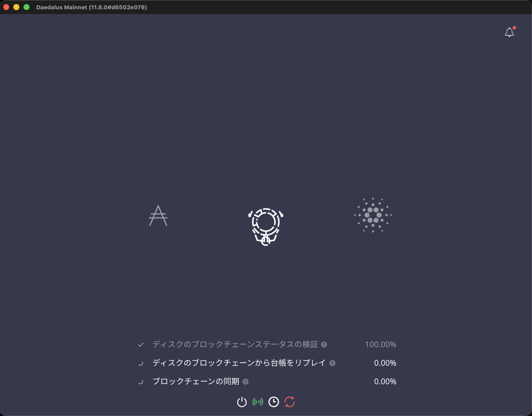Click the central Daedalus labyrinth logo
This screenshot has width=532, height=416.
coord(266,227)
